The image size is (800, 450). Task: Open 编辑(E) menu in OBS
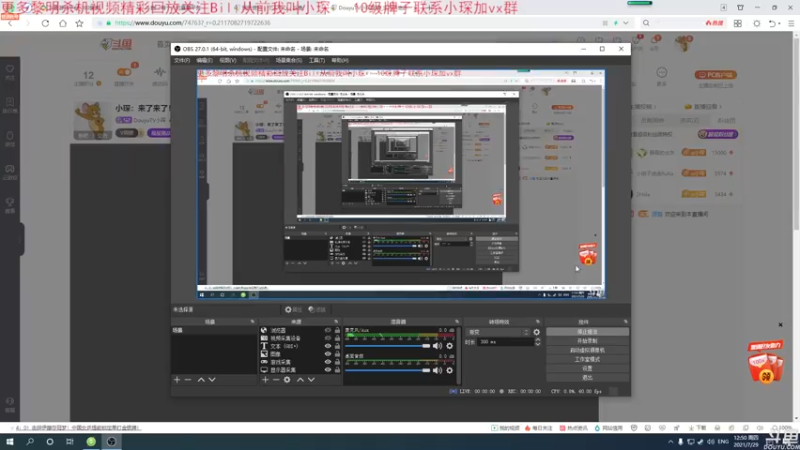tap(204, 60)
